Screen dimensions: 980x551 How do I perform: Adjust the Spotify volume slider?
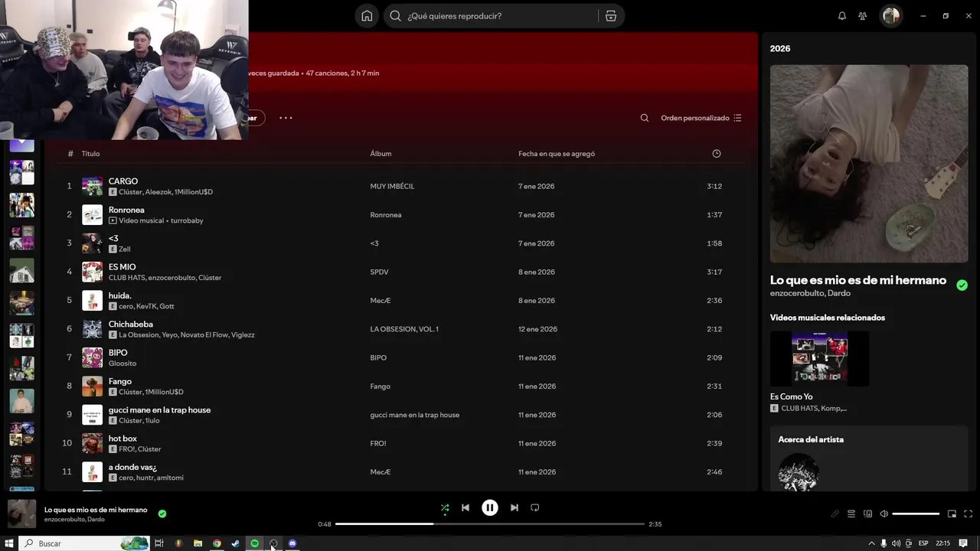click(x=916, y=514)
